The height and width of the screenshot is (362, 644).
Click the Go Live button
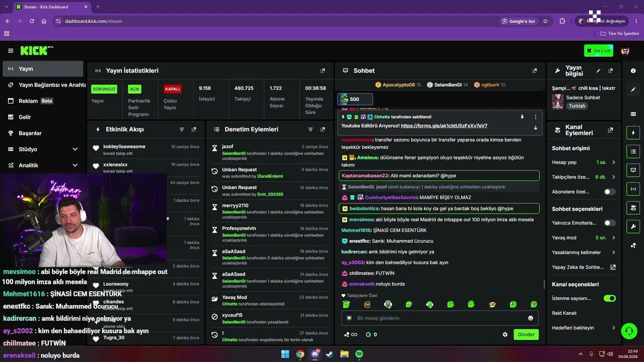point(598,50)
